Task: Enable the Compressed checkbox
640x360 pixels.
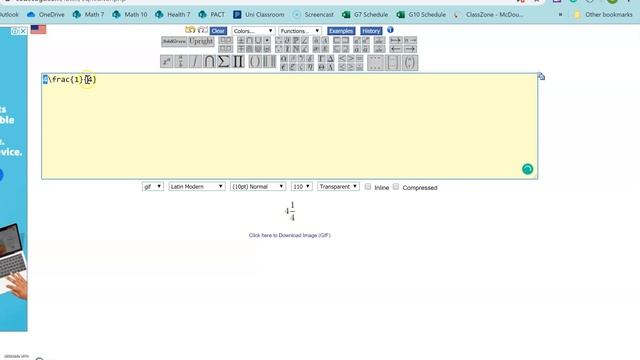Action: click(x=396, y=187)
